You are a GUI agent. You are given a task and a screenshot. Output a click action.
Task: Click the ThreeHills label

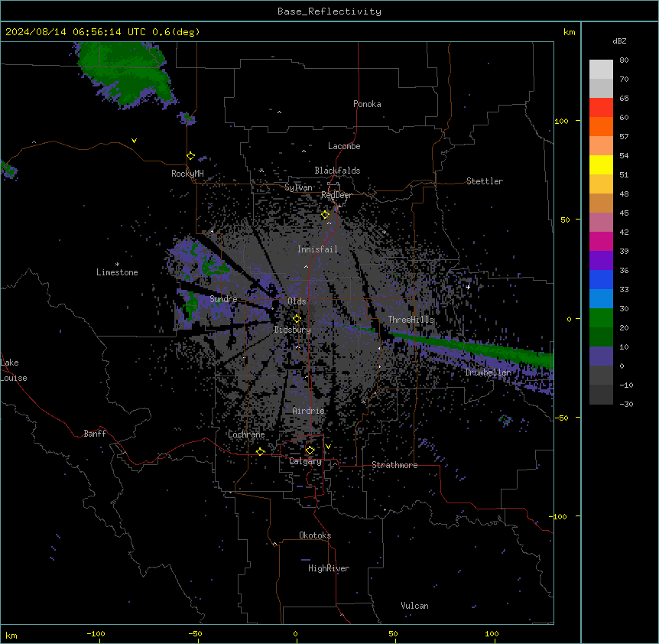[411, 320]
